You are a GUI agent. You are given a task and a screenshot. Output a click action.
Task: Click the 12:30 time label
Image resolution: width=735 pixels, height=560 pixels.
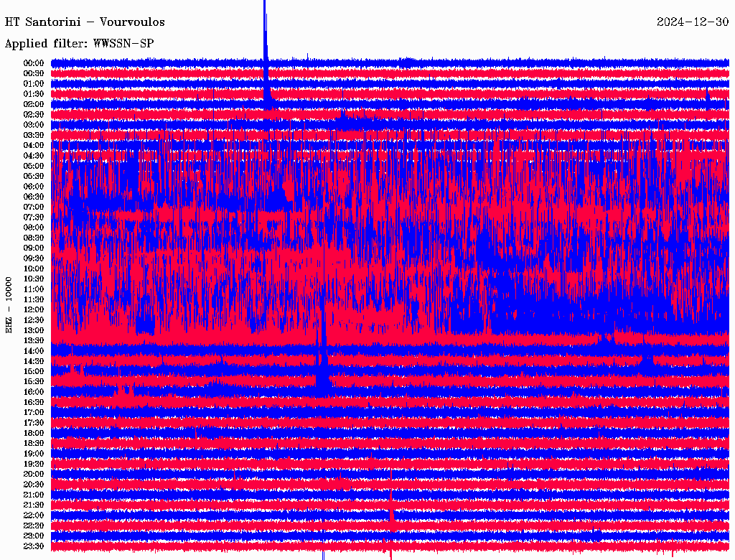[x=34, y=320]
